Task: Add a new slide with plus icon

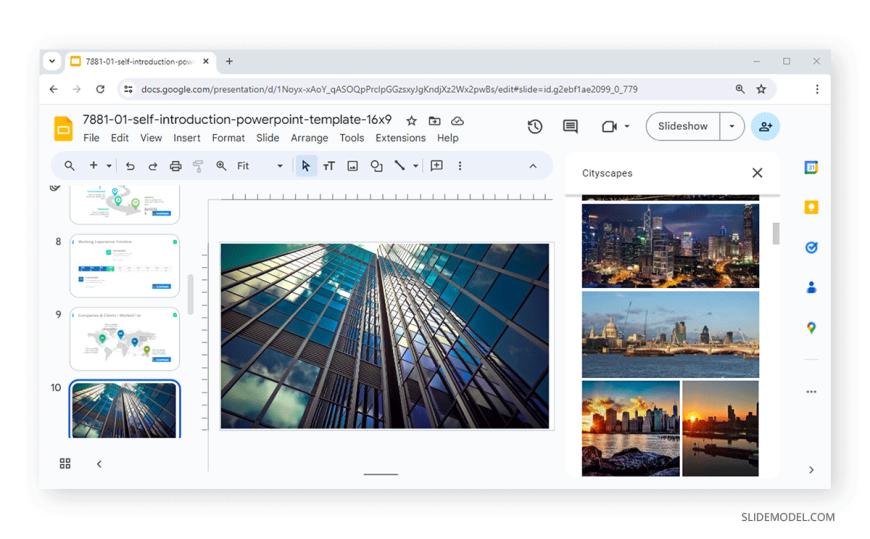Action: 93,165
